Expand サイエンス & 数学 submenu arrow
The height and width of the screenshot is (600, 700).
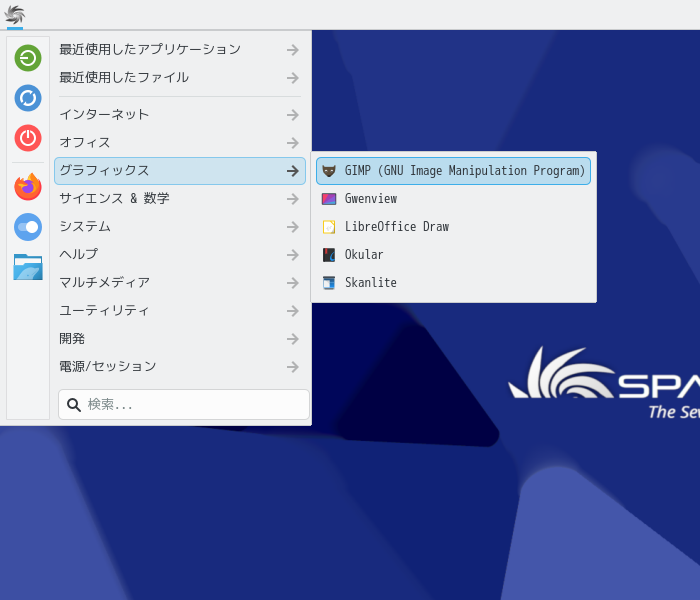click(293, 199)
